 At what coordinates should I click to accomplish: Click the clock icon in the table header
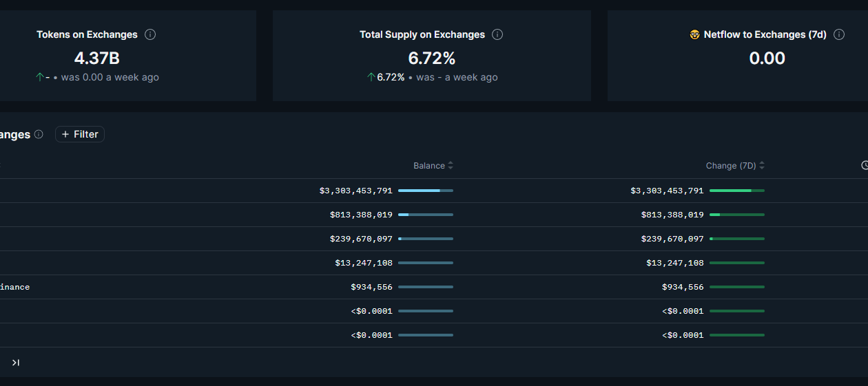click(x=865, y=166)
